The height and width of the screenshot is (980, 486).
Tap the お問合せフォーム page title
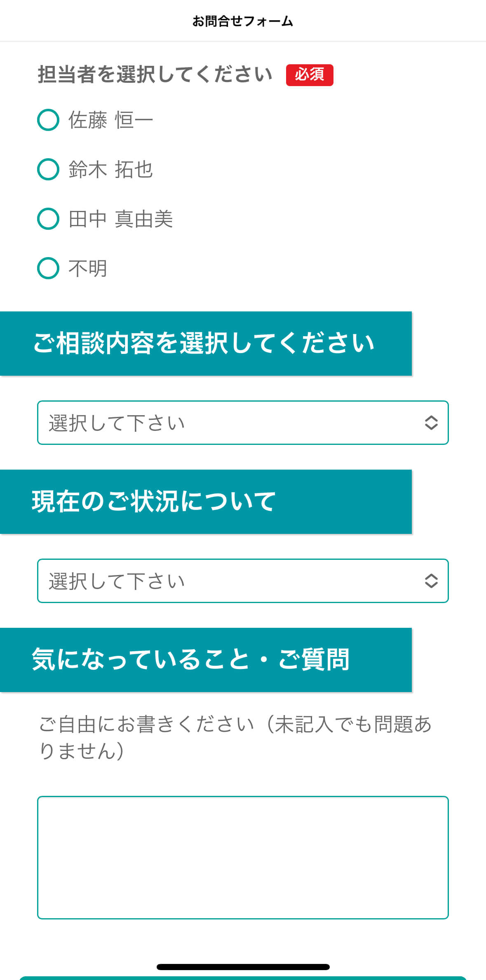pyautogui.click(x=243, y=21)
